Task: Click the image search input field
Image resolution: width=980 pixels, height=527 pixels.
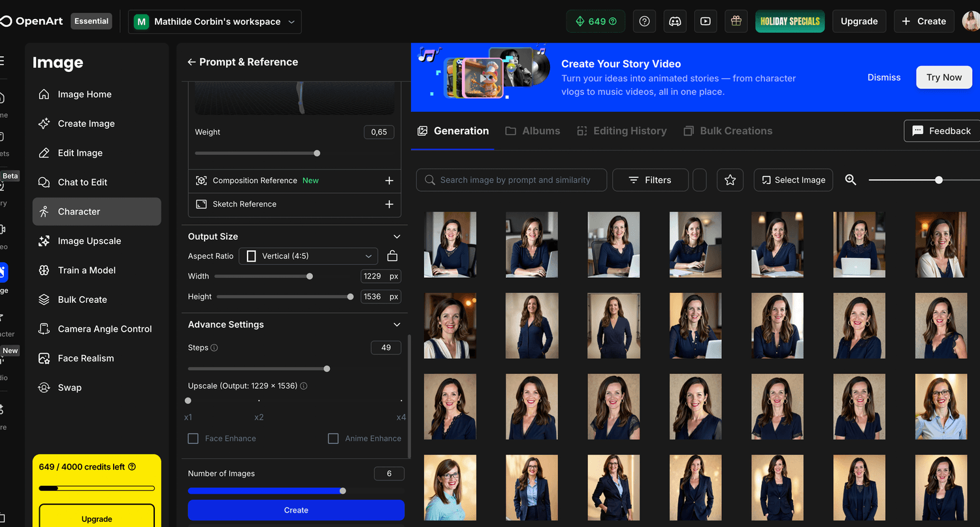Action: [x=512, y=180]
